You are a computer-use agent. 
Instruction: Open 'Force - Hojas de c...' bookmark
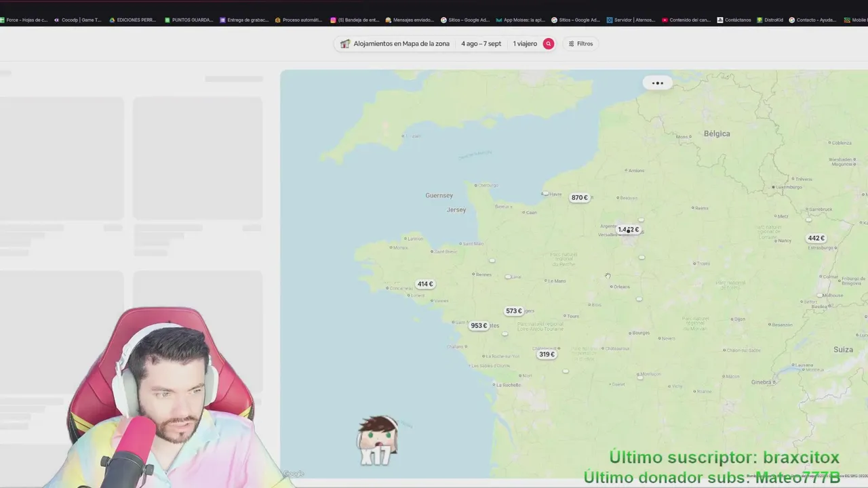24,20
